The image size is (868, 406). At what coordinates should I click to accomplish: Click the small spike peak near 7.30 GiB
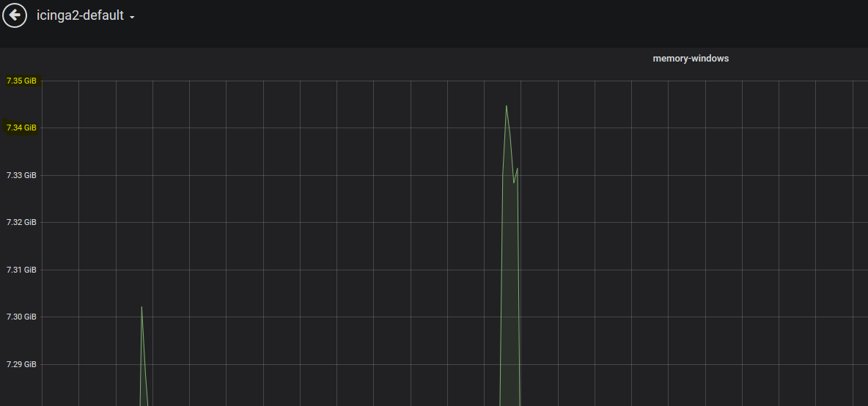pos(141,307)
